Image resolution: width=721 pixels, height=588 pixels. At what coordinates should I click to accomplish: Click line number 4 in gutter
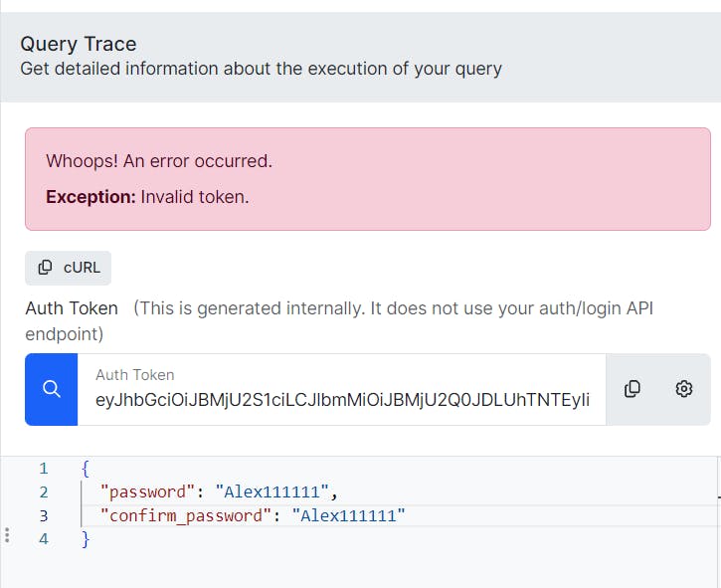(x=43, y=539)
